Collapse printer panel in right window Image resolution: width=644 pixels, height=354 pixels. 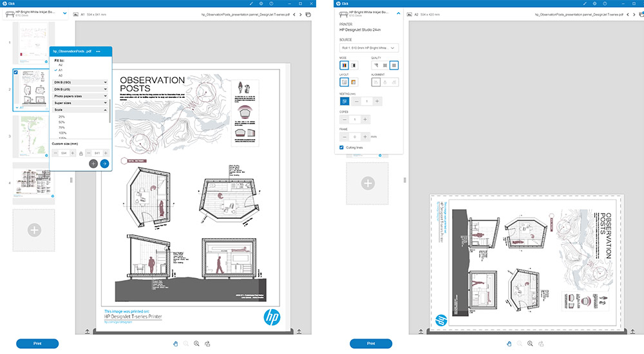[x=399, y=13]
